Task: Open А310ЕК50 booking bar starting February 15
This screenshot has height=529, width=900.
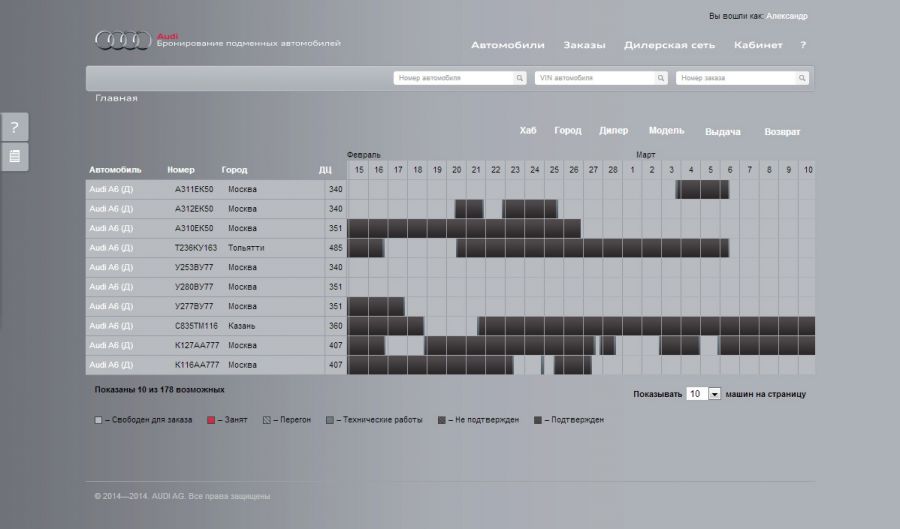Action: [x=464, y=228]
